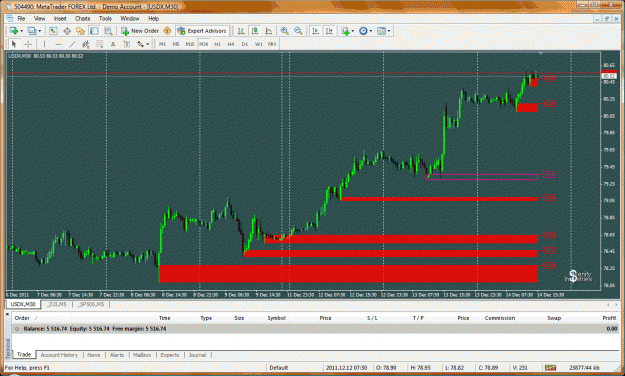Launch MetaEditor from the toolbar
This screenshot has height=376, width=625.
(x=167, y=31)
